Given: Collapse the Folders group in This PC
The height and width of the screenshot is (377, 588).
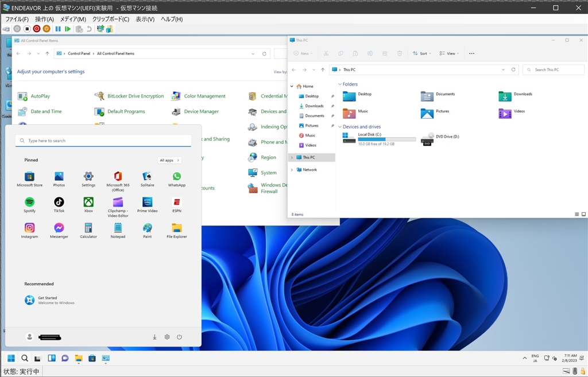Looking at the screenshot, I should tap(340, 84).
